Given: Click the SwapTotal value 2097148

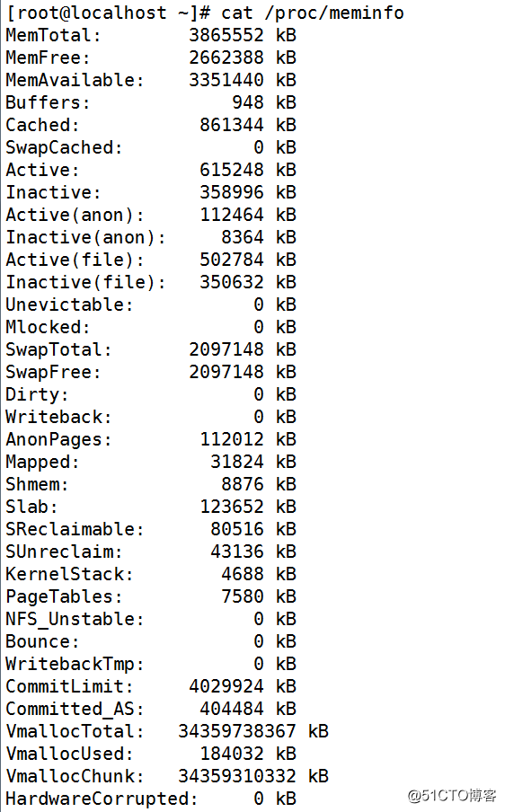Looking at the screenshot, I should coord(226,349).
